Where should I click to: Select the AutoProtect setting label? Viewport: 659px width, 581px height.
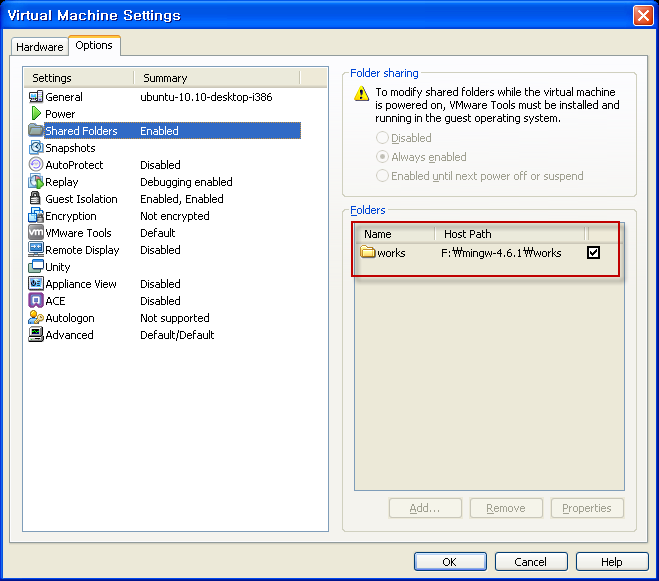tap(74, 165)
